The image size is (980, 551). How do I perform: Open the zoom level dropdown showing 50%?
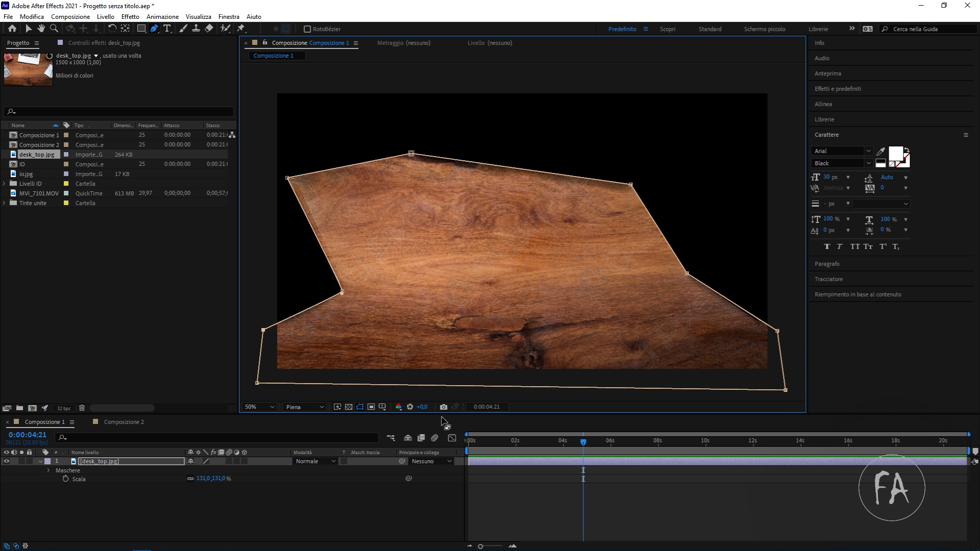click(x=259, y=407)
